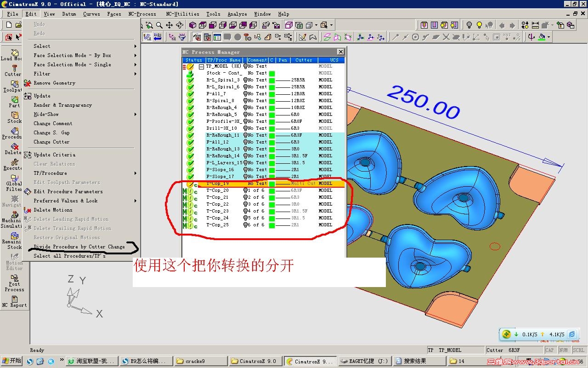Click status checkmark of F-Slope_16 row

tap(190, 170)
